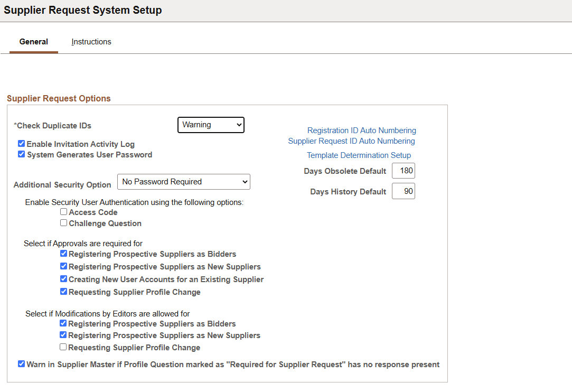Uncheck approvals for Registering Prospective Suppliers as Bidders
The width and height of the screenshot is (572, 392).
point(63,253)
